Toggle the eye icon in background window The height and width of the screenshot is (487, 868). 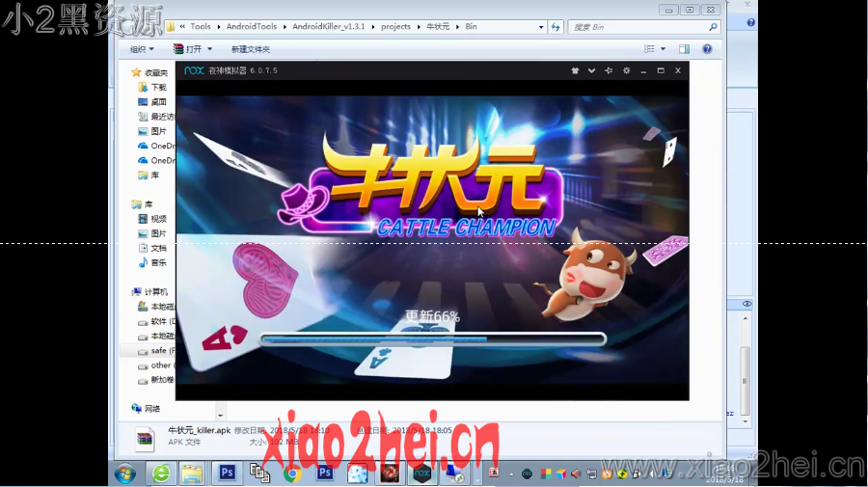click(x=746, y=304)
